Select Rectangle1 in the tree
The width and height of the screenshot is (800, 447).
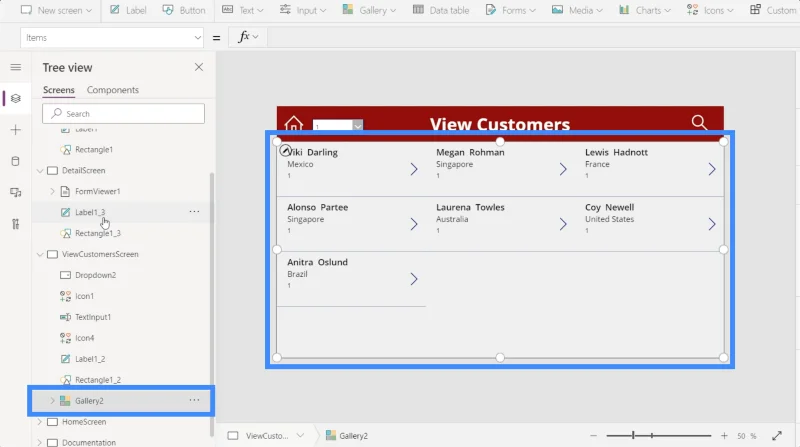(94, 150)
